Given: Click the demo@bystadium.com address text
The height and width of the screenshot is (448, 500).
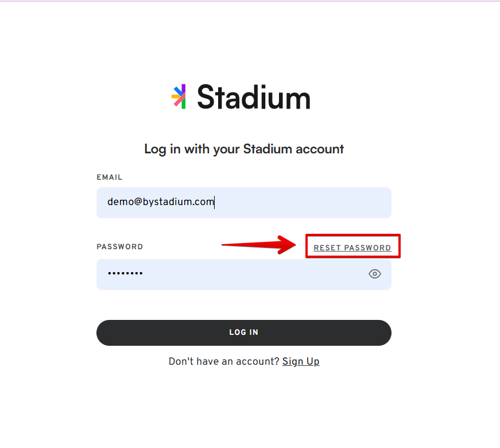Looking at the screenshot, I should [160, 202].
